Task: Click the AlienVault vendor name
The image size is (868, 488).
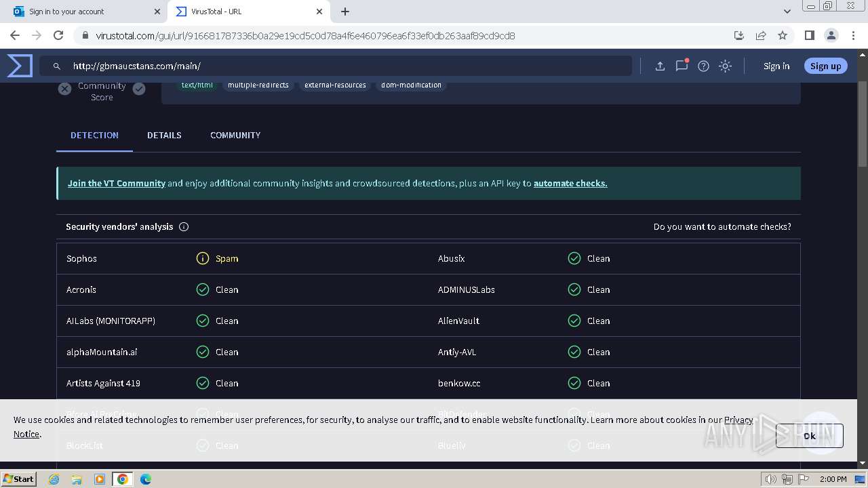Action: point(458,321)
